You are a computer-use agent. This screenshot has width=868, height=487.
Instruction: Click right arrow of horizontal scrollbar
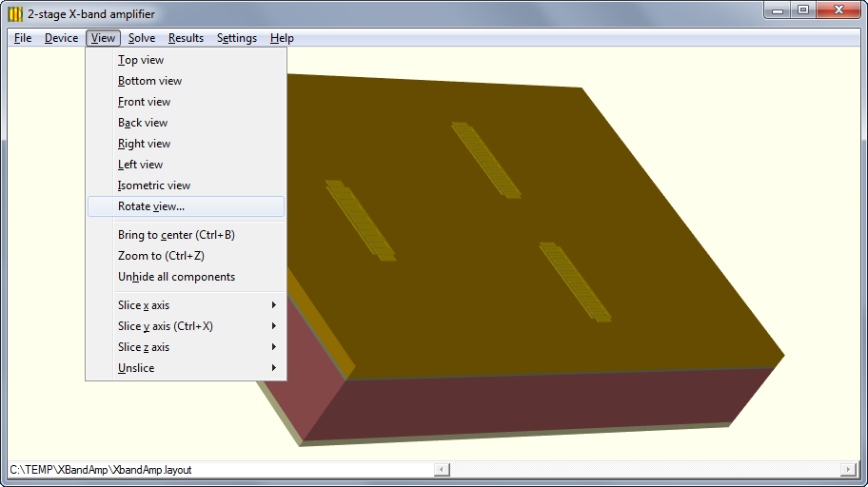[x=847, y=470]
